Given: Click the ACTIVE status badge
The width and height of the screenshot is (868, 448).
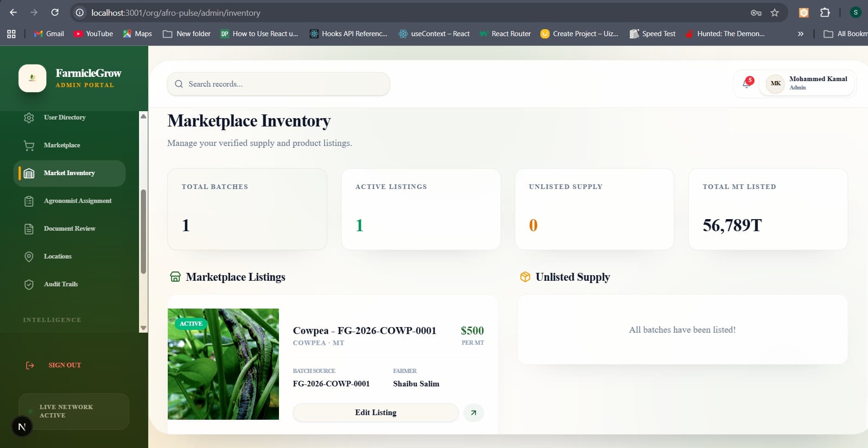Looking at the screenshot, I should tap(191, 324).
